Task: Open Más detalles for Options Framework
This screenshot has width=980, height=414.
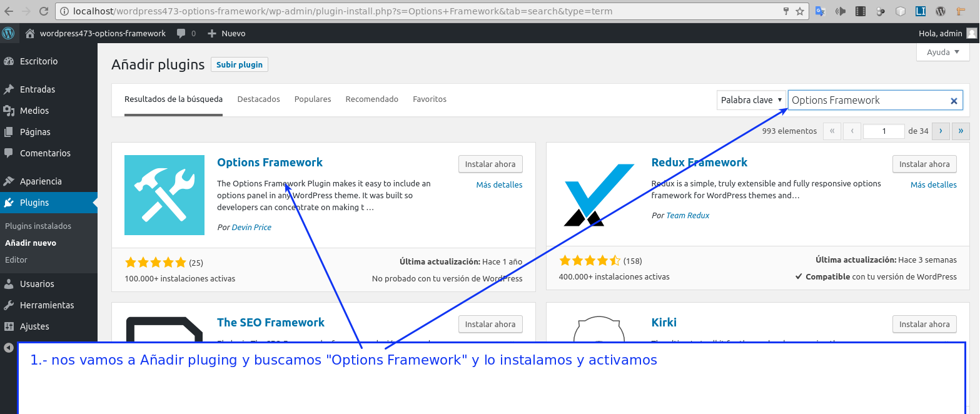Action: [499, 184]
